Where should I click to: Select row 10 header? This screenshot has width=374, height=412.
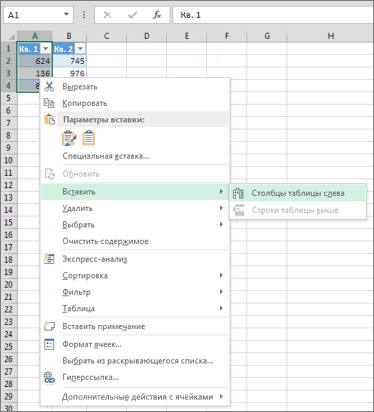coord(9,160)
